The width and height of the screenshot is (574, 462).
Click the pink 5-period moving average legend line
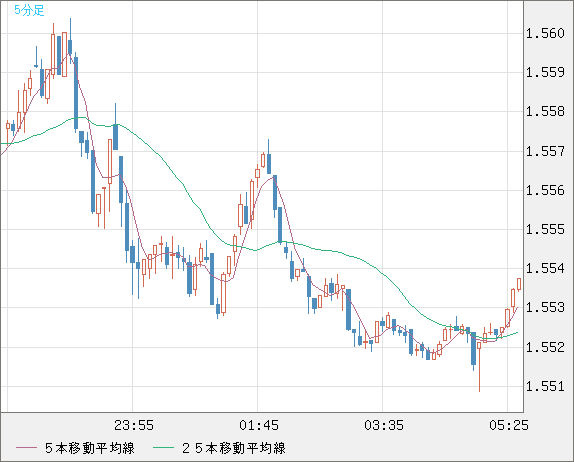coord(26,448)
